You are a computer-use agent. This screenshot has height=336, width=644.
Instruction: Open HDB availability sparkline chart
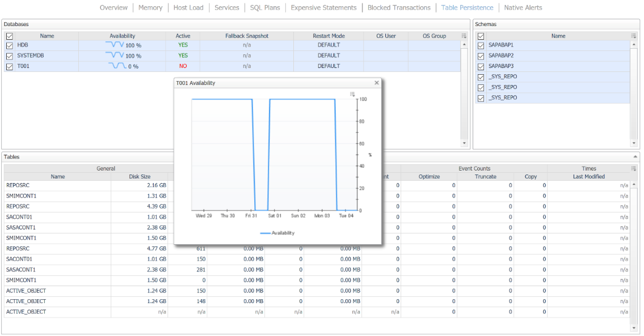click(115, 45)
